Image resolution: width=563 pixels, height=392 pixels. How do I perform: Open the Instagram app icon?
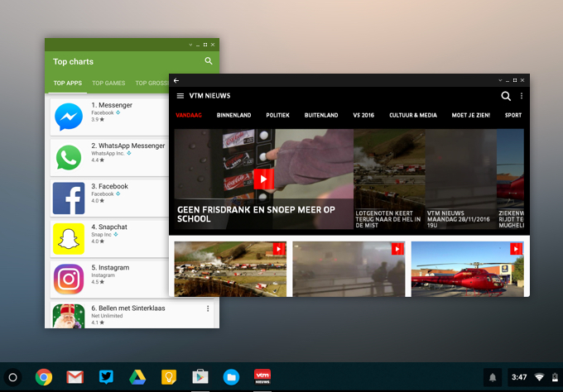point(69,279)
